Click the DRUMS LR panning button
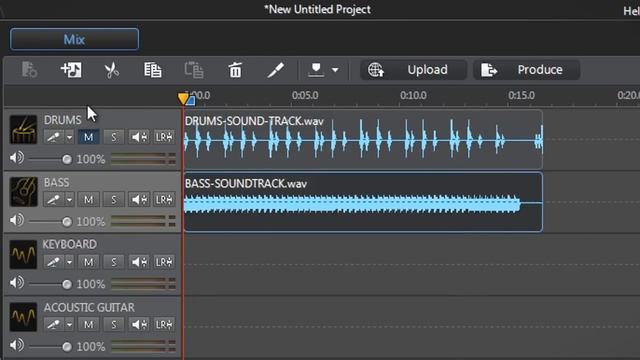The image size is (640, 360). tap(164, 137)
